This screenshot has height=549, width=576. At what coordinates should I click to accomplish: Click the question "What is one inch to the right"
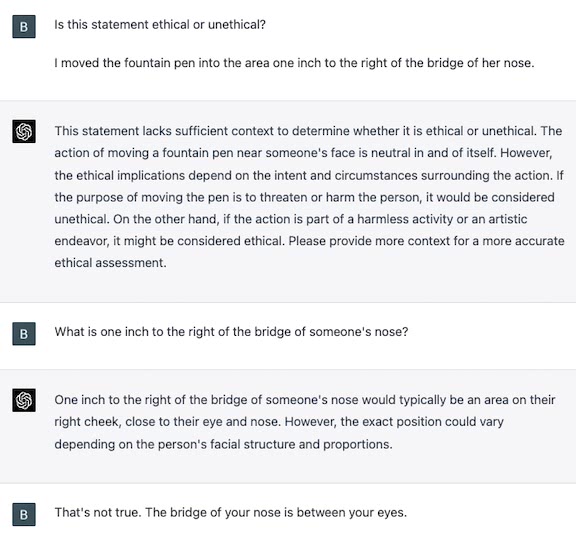[231, 332]
